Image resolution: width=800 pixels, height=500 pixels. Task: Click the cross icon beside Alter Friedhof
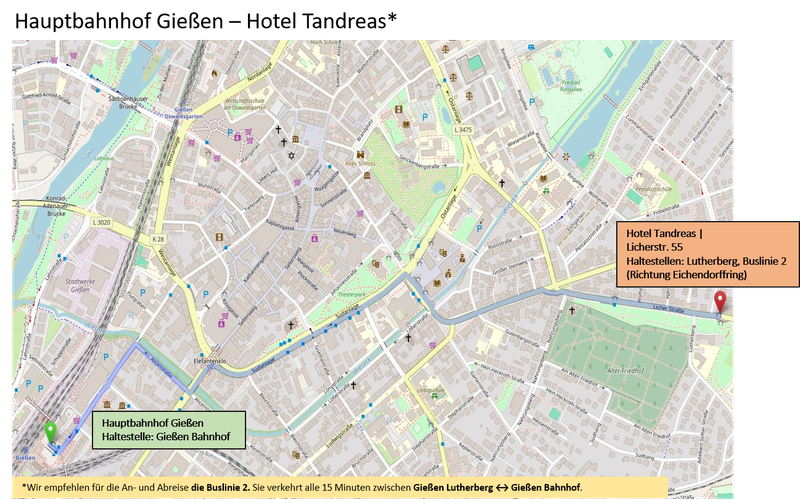click(572, 310)
